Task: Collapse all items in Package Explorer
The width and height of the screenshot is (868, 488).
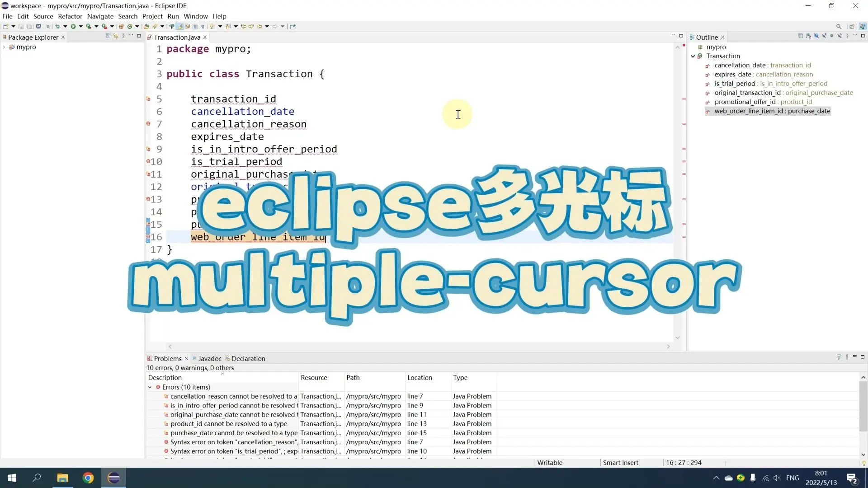Action: (x=108, y=36)
